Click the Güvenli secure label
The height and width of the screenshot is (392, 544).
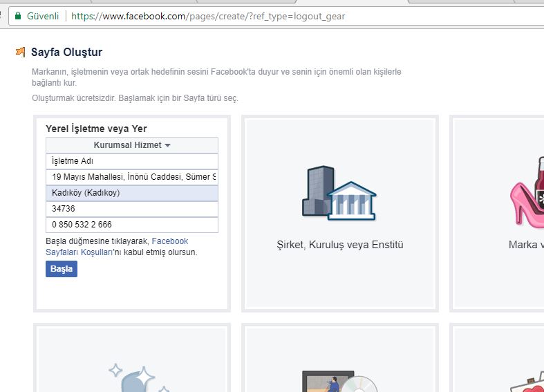pos(43,16)
